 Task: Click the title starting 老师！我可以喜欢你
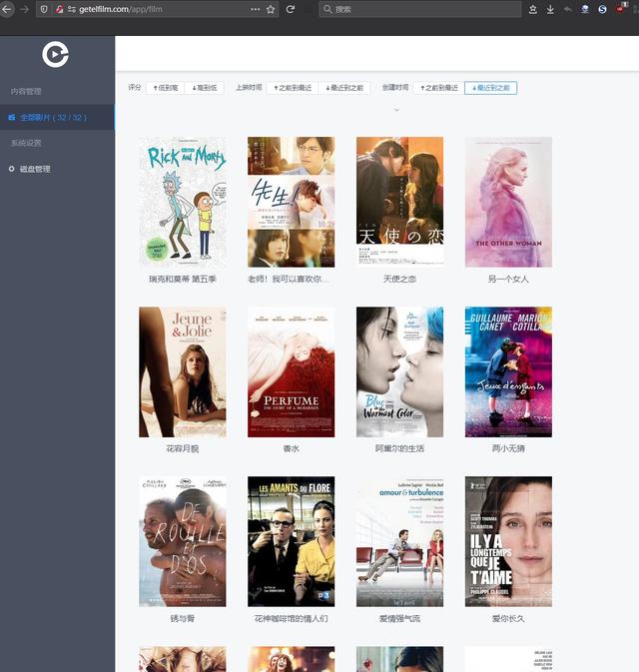[x=290, y=279]
